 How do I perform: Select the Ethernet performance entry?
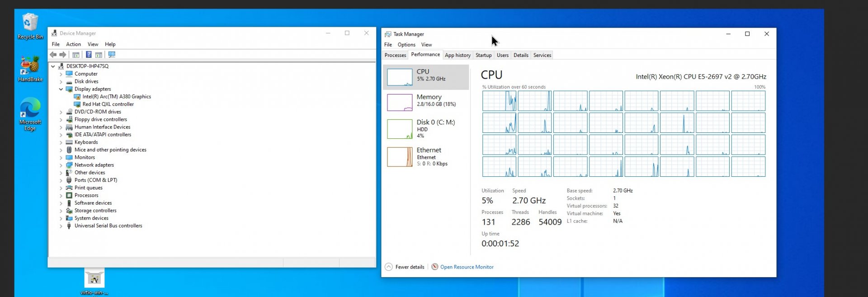click(x=426, y=157)
